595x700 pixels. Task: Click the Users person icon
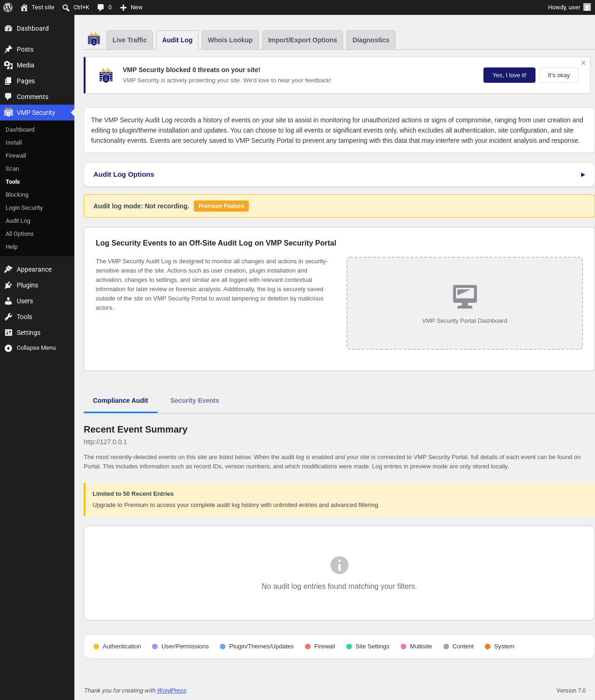click(8, 301)
